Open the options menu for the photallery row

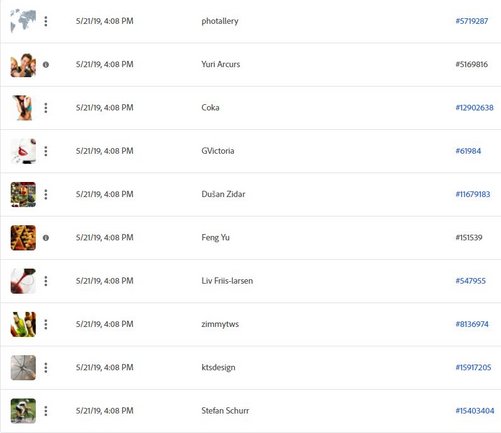(x=46, y=21)
